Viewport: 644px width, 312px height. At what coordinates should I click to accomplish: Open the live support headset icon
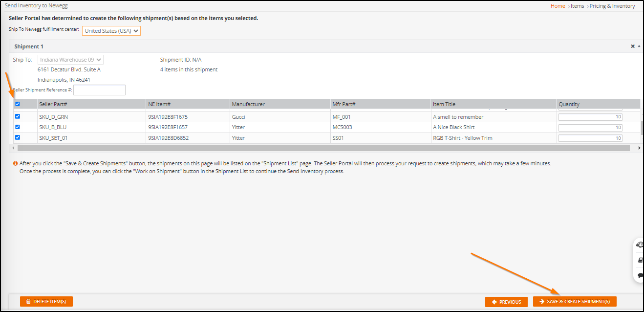click(x=640, y=245)
